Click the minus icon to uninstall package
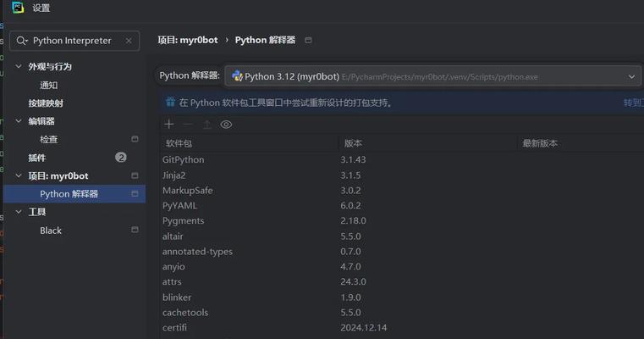The image size is (644, 339). coord(188,125)
